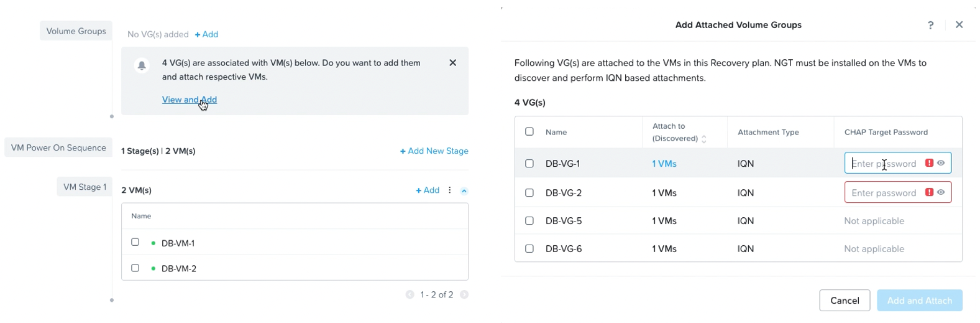Click Add New Stage
980x323 pixels.
434,151
